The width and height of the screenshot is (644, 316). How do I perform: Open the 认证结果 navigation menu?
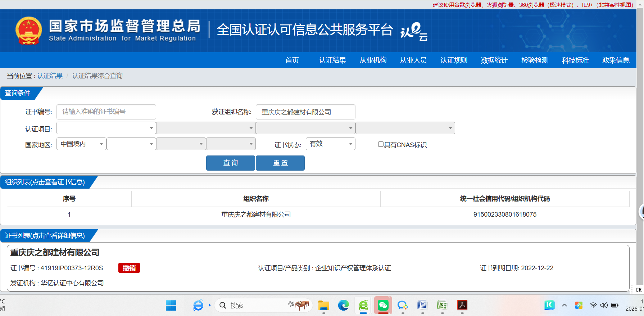click(x=332, y=60)
